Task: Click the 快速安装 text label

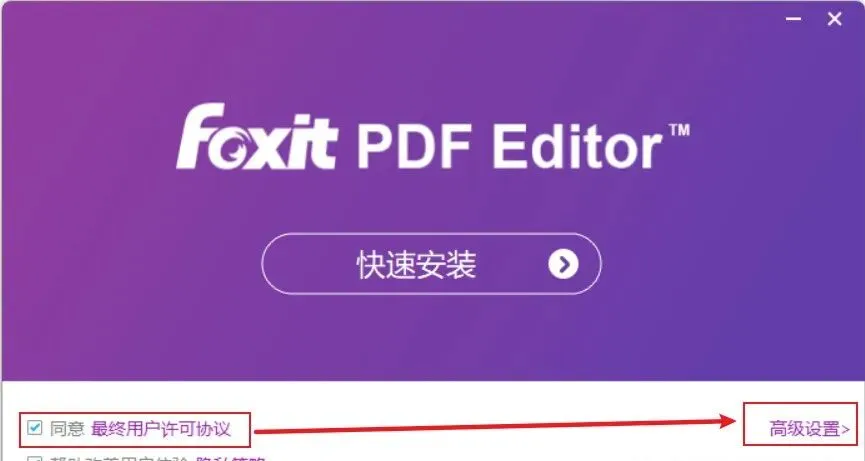Action: (x=416, y=264)
